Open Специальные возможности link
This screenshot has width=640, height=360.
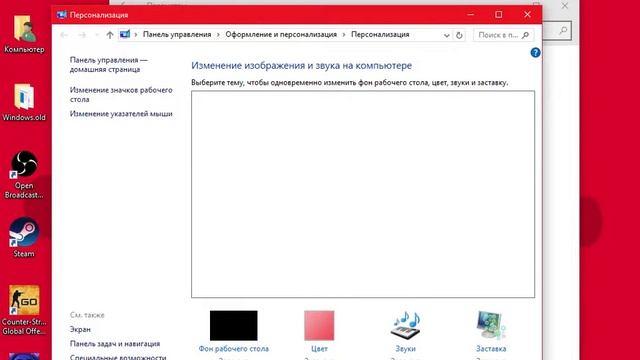click(x=118, y=357)
